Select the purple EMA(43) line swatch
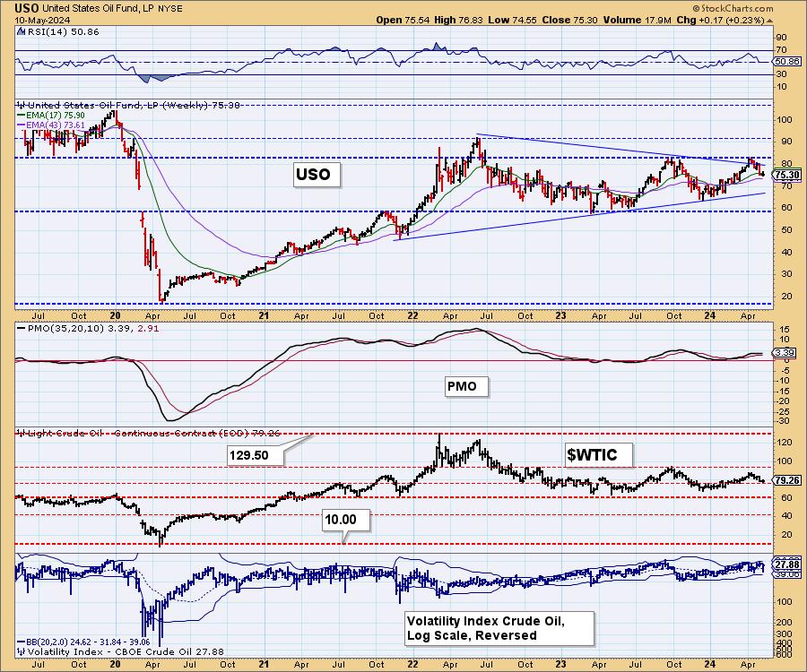 [x=22, y=125]
